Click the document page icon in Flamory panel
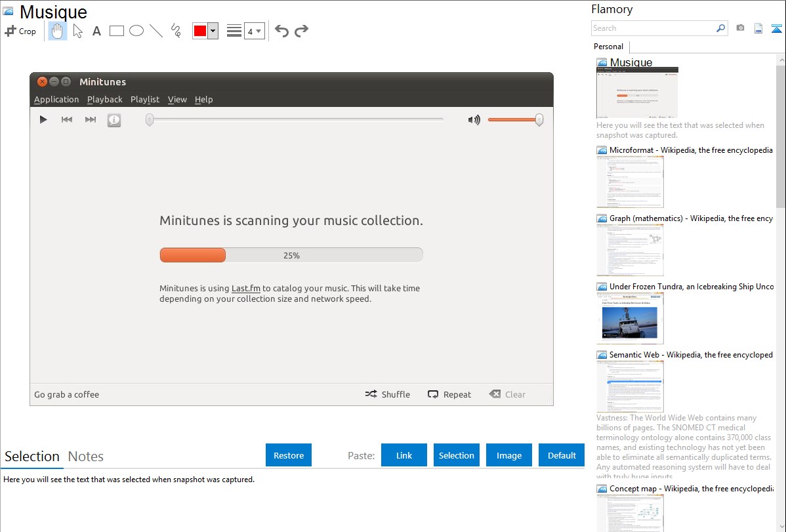Image resolution: width=786 pixels, height=532 pixels. [x=758, y=28]
